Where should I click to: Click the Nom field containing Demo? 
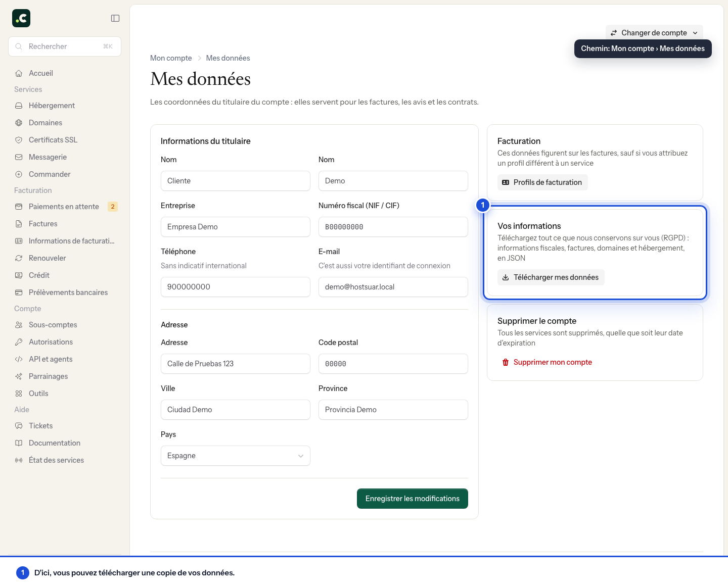click(x=393, y=181)
